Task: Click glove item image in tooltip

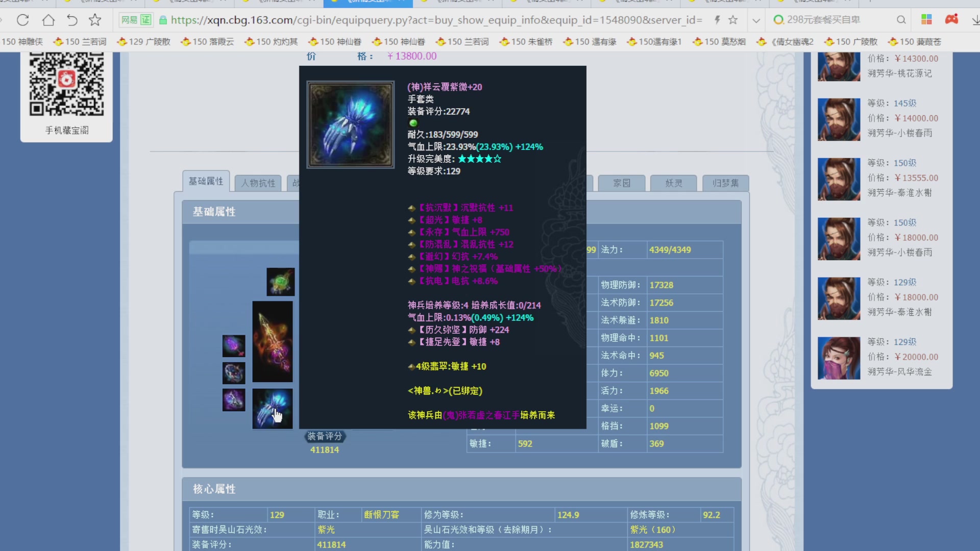Action: tap(350, 124)
